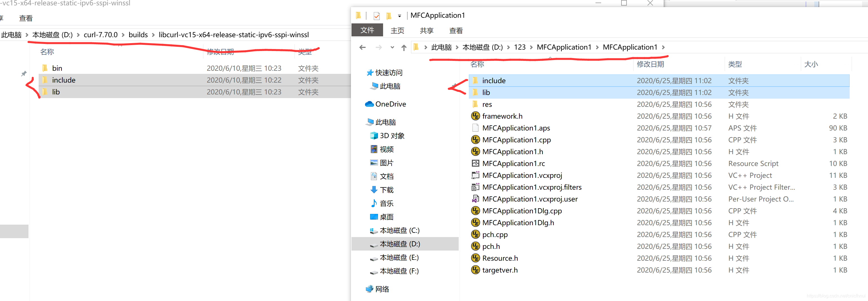Viewport: 868px width, 301px height.
Task: Select the MFCApplication1.vcxproj.filters icon
Action: [x=475, y=187]
